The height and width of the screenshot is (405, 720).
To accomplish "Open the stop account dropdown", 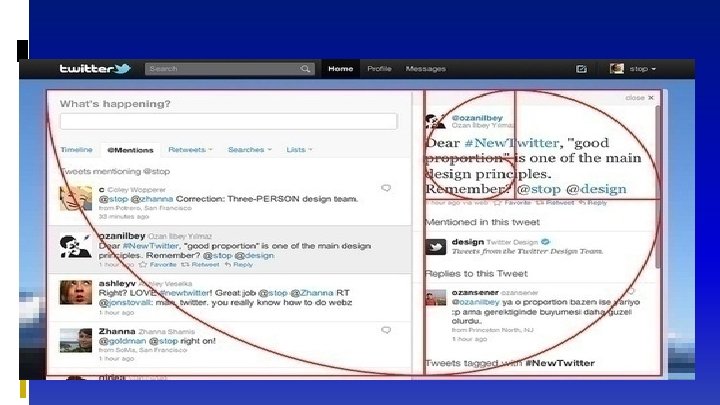I will (x=642, y=69).
